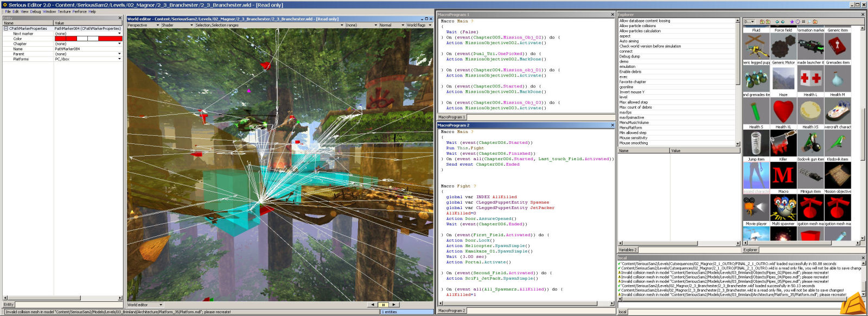Select the Health M potion thumbnail
Image resolution: width=868 pixels, height=316 pixels.
pos(838,79)
